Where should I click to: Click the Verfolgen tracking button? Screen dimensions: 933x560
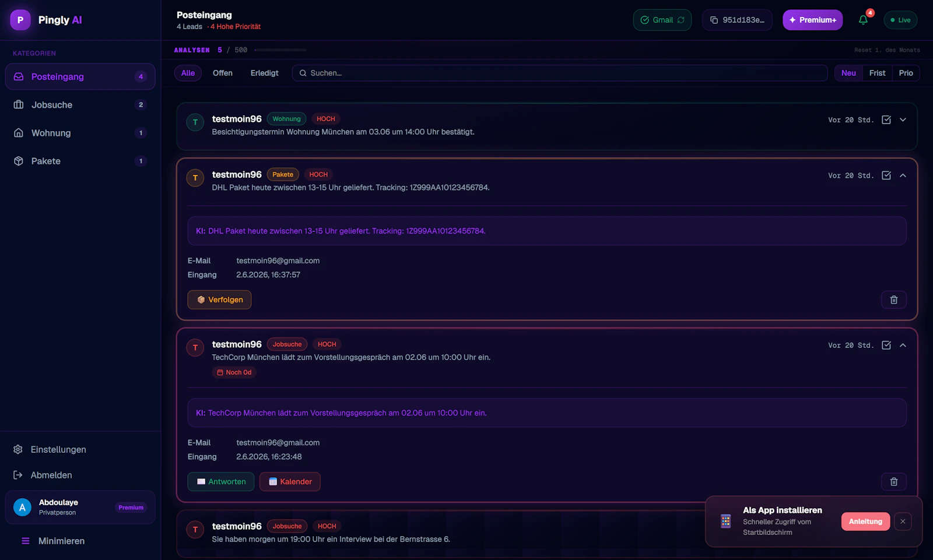219,300
